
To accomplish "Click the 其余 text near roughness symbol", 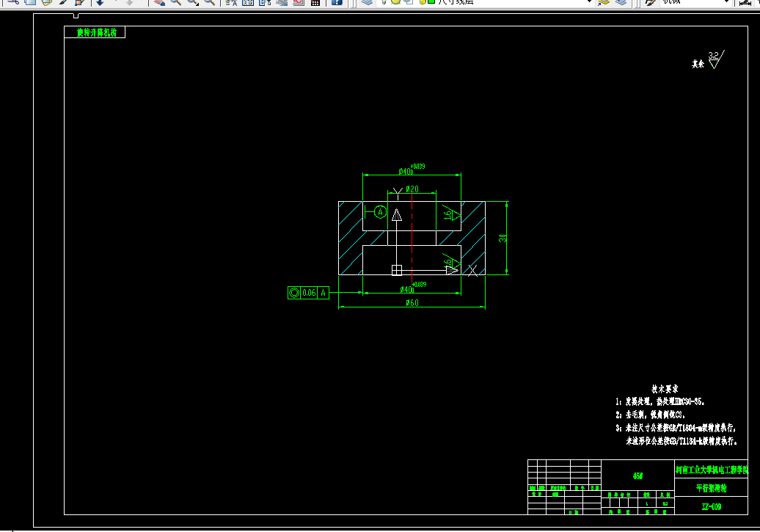I will click(x=698, y=64).
